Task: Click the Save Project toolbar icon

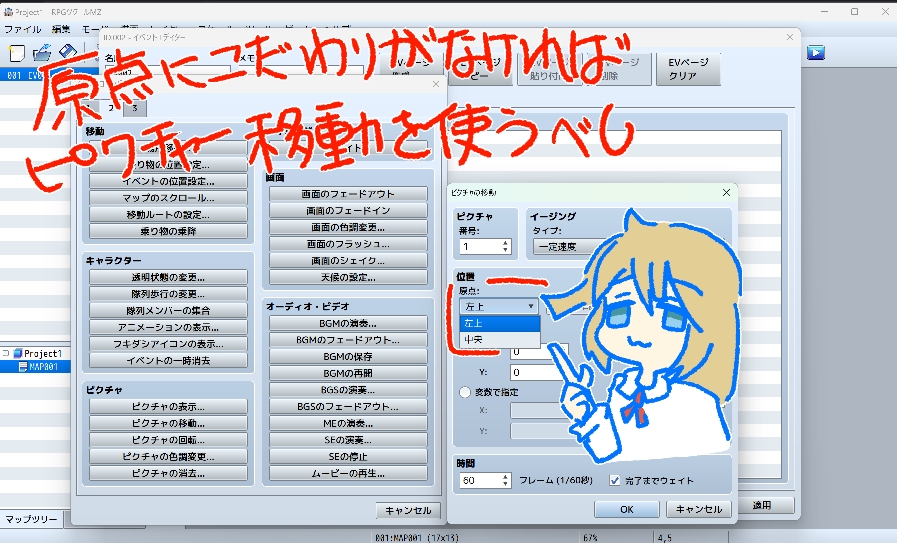Action: pyautogui.click(x=68, y=52)
